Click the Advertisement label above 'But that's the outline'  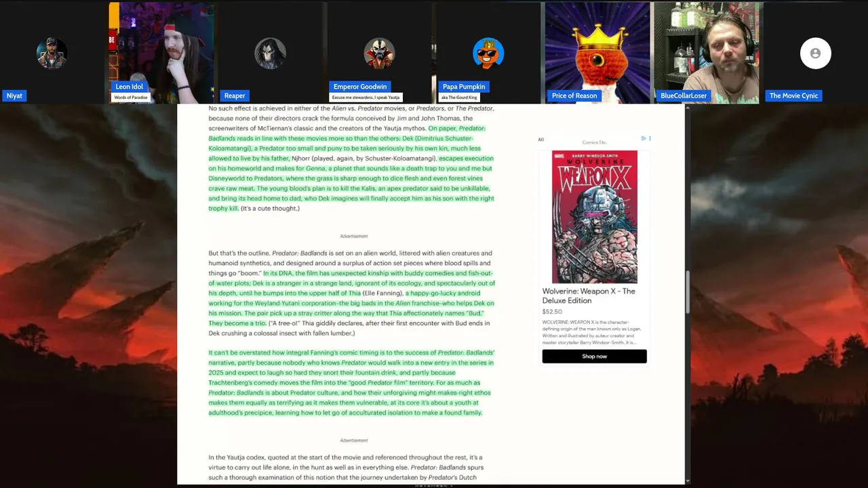354,236
